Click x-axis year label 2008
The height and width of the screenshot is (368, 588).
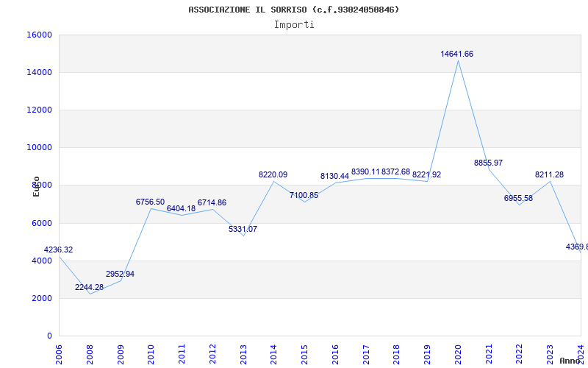tap(90, 355)
